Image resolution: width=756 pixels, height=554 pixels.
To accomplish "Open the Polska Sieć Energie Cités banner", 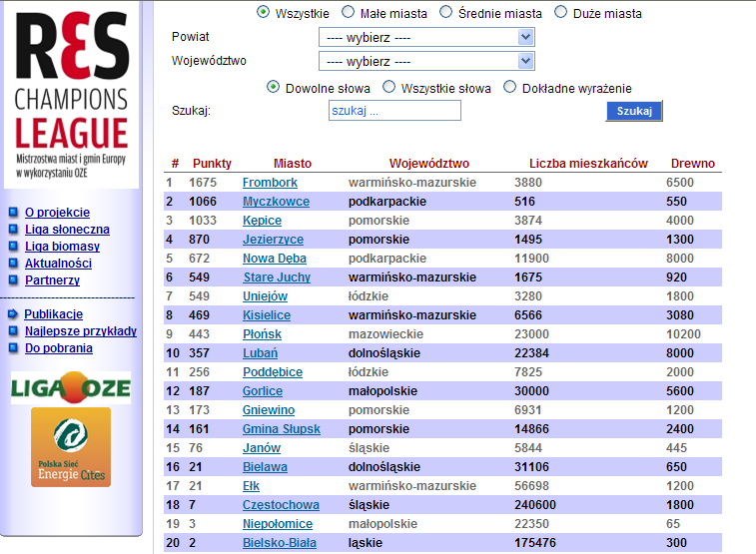I will coord(71,447).
